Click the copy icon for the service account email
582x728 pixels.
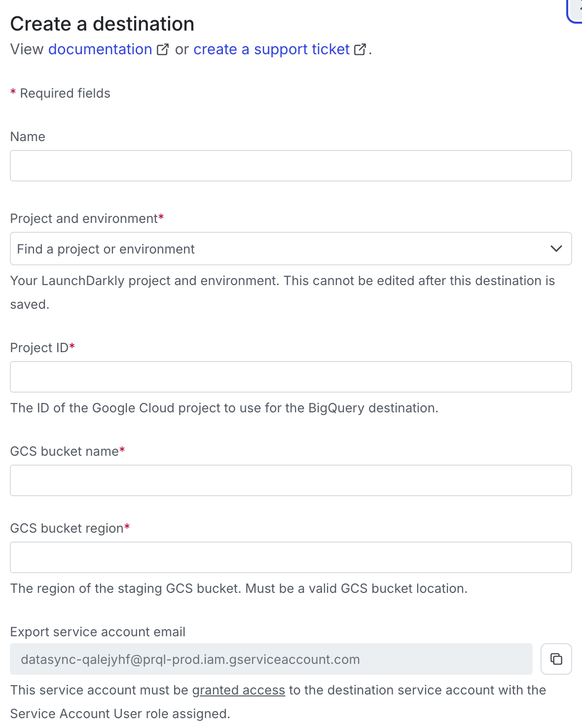(556, 659)
